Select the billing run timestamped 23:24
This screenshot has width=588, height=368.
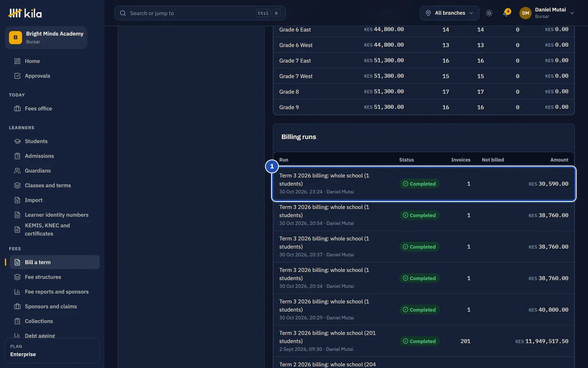(424, 184)
